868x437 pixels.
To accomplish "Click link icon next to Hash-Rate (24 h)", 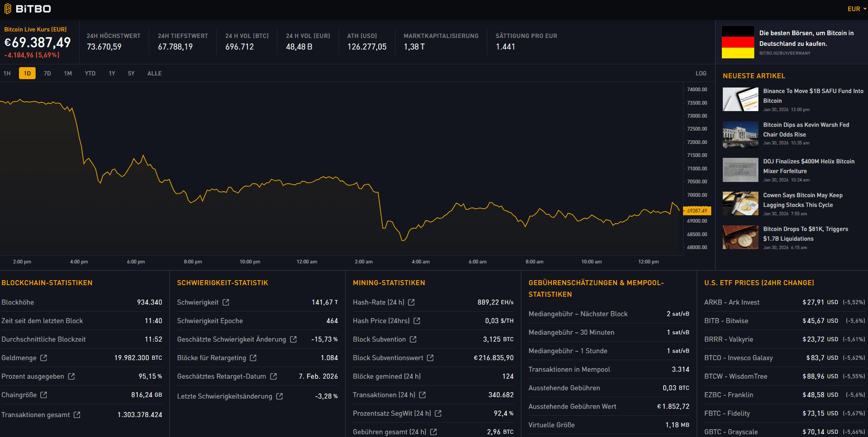I will [x=411, y=302].
